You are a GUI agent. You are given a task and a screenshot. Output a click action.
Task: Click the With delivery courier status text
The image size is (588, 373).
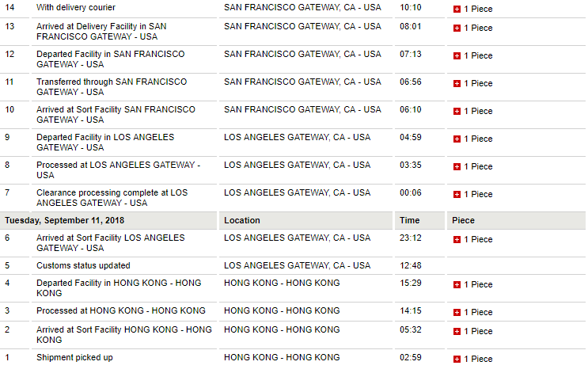point(76,8)
